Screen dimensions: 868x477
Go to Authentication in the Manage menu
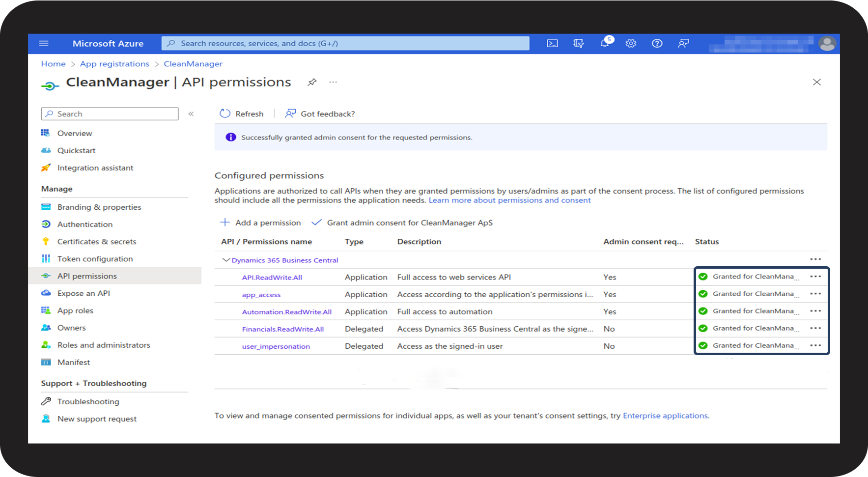(x=84, y=224)
